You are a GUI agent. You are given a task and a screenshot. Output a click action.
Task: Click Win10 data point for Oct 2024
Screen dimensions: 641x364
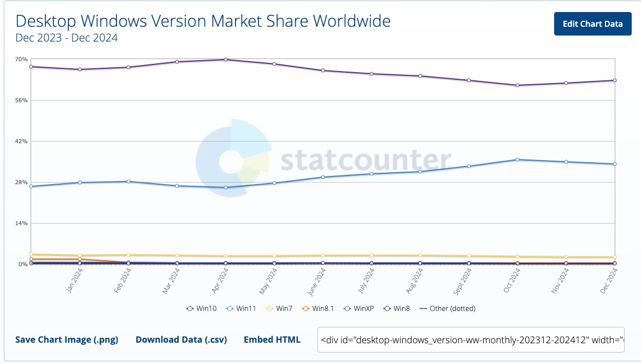(x=517, y=85)
